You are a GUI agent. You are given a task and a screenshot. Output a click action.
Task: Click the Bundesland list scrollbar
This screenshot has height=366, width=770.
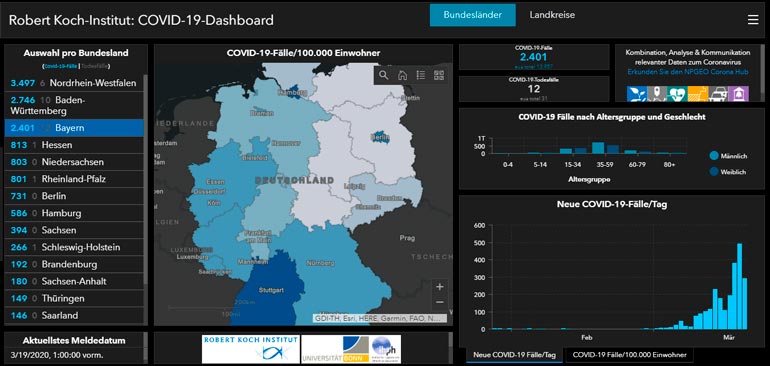point(145,182)
